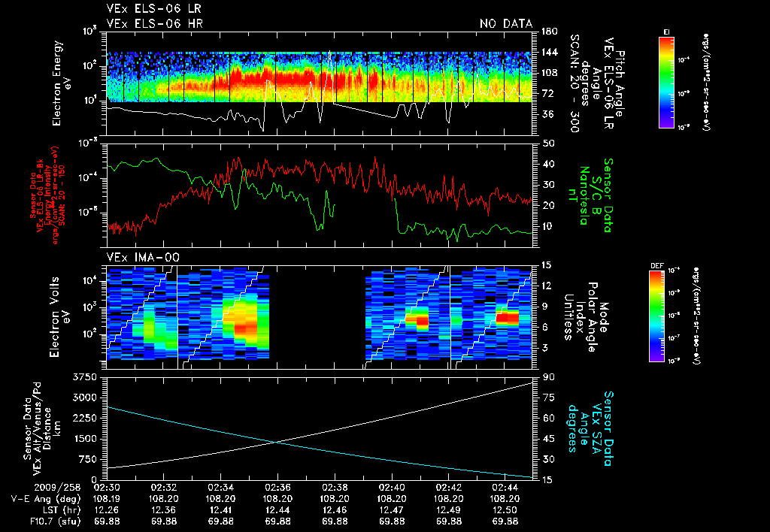770x532 pixels.
Task: Click the '2250' altitude axis tick
Action: coord(83,418)
